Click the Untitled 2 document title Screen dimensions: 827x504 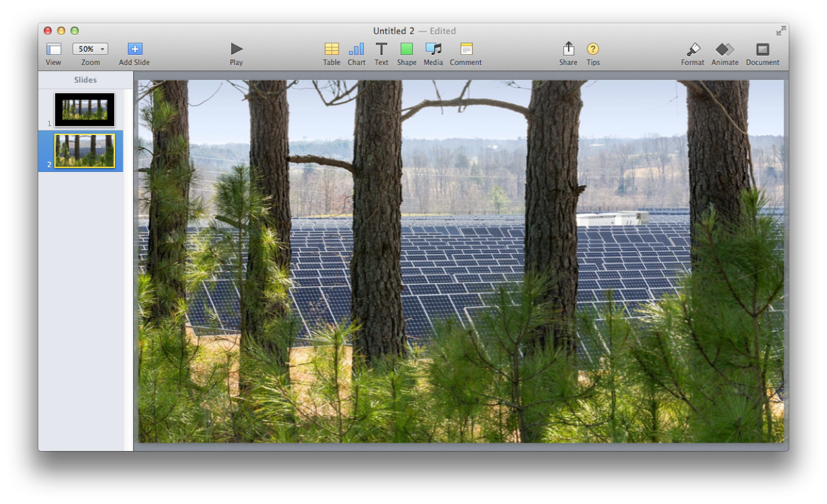click(x=393, y=31)
